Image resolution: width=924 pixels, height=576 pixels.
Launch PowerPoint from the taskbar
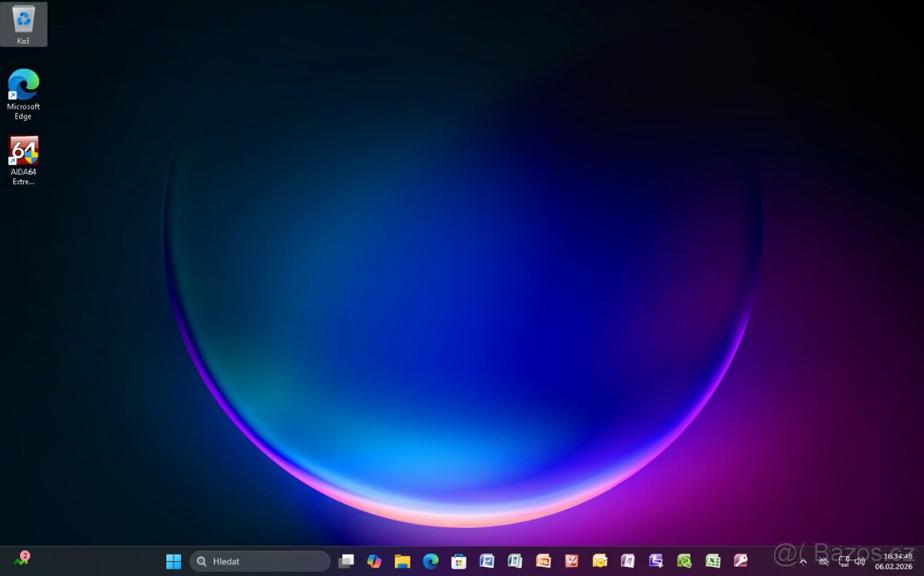544,561
